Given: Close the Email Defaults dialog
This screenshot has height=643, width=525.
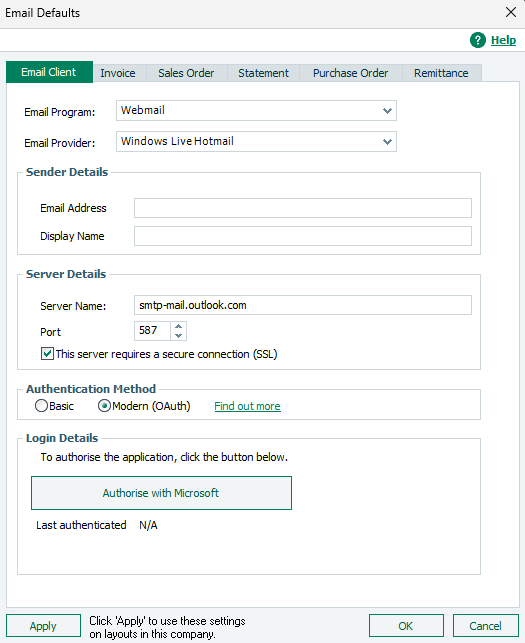Looking at the screenshot, I should (x=511, y=12).
